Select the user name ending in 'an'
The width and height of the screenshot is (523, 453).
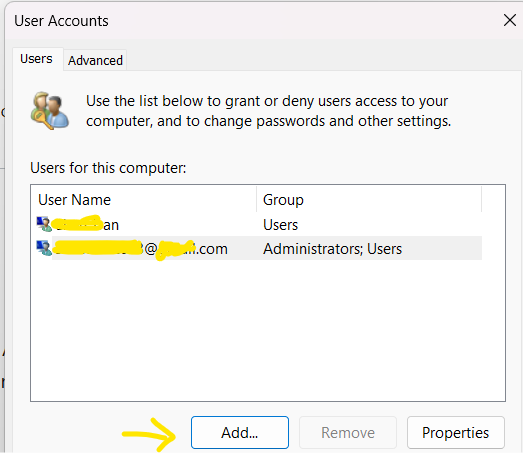click(86, 224)
